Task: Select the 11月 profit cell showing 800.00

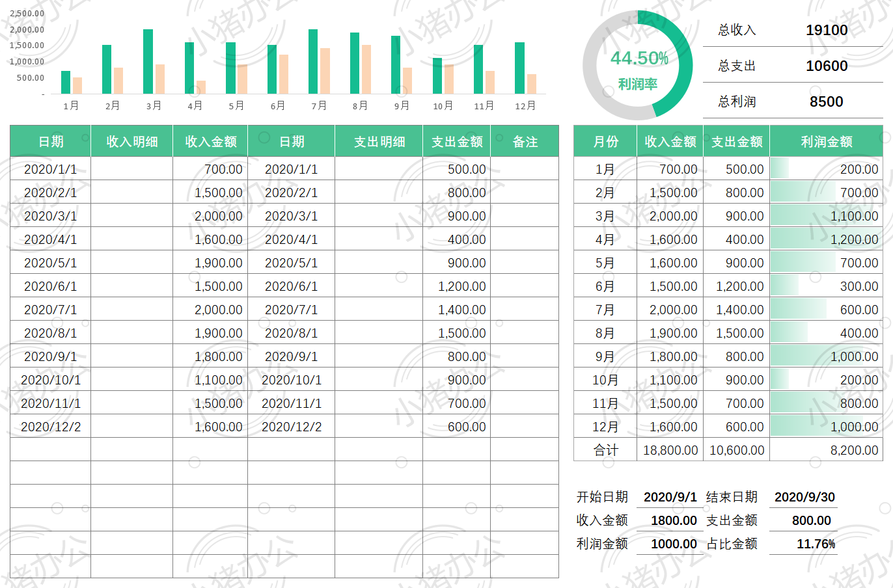Action: pyautogui.click(x=827, y=403)
